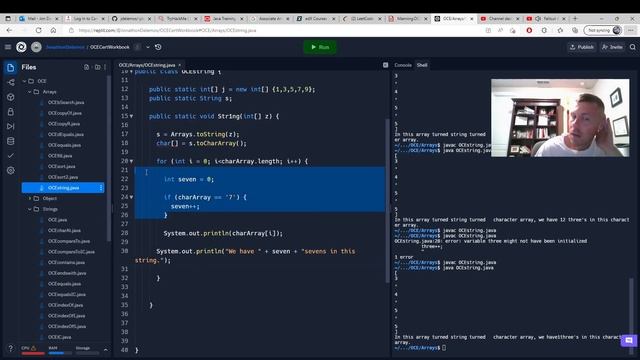Open the version control sidebar icon

pos(11,82)
